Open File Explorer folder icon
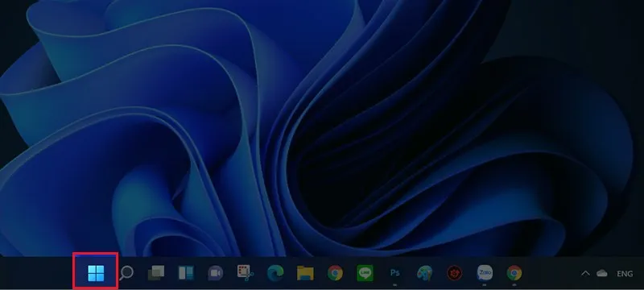 pos(305,273)
